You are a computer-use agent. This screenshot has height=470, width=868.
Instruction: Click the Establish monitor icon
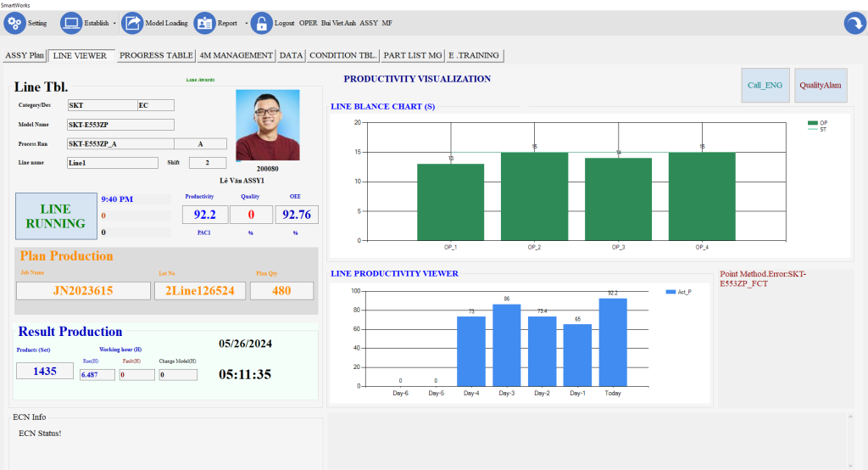tap(71, 23)
